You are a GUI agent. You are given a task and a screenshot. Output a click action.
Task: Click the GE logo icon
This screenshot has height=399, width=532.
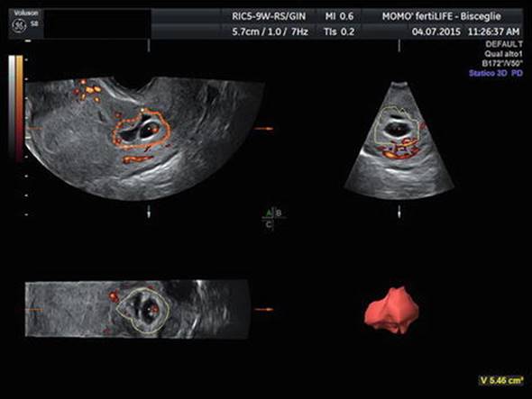(19, 25)
